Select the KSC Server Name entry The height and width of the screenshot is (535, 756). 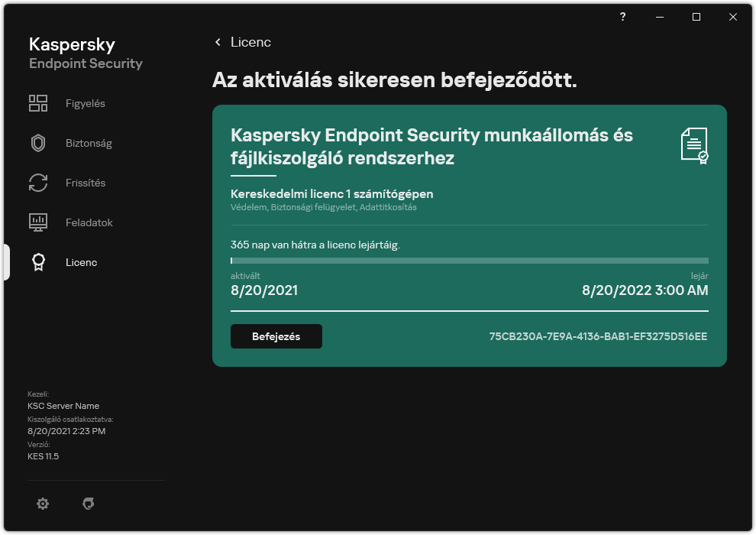tap(63, 405)
